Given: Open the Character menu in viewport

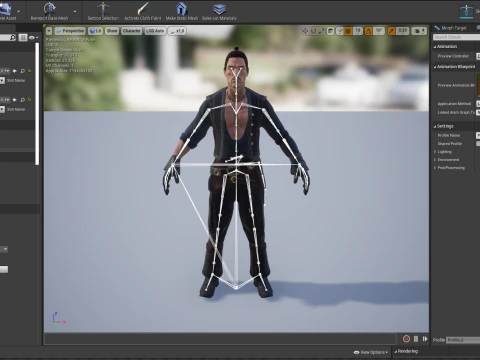Looking at the screenshot, I should pyautogui.click(x=132, y=31).
